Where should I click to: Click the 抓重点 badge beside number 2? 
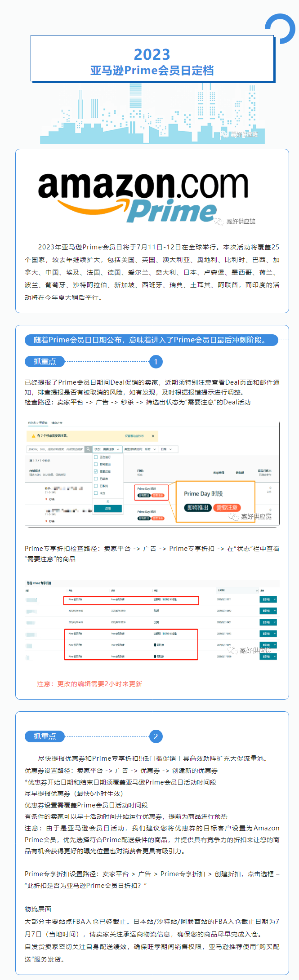tap(45, 736)
